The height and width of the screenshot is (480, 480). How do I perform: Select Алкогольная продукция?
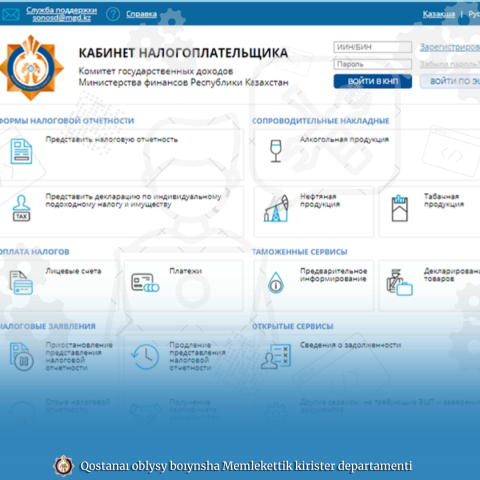344,139
